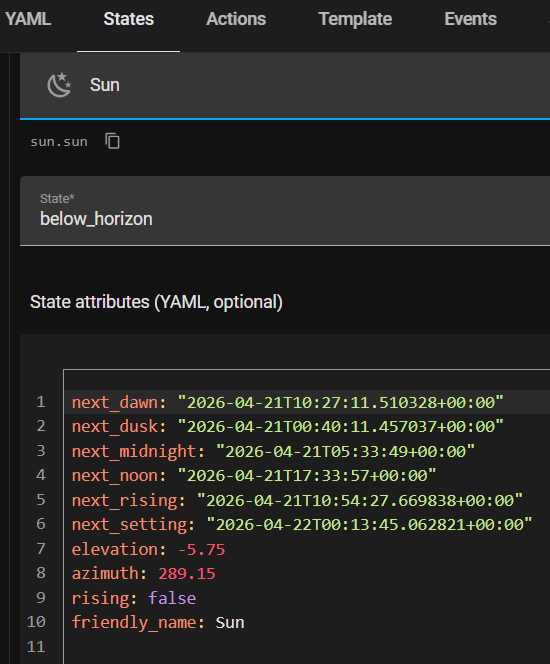Viewport: 550px width, 664px height.
Task: Select the States tab
Action: coord(129,19)
